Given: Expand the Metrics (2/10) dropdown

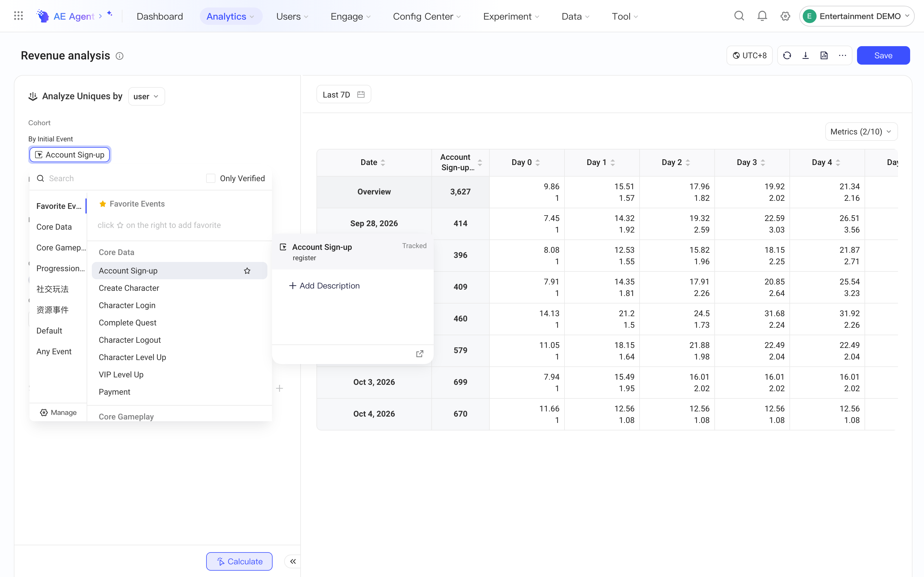Looking at the screenshot, I should 861,132.
